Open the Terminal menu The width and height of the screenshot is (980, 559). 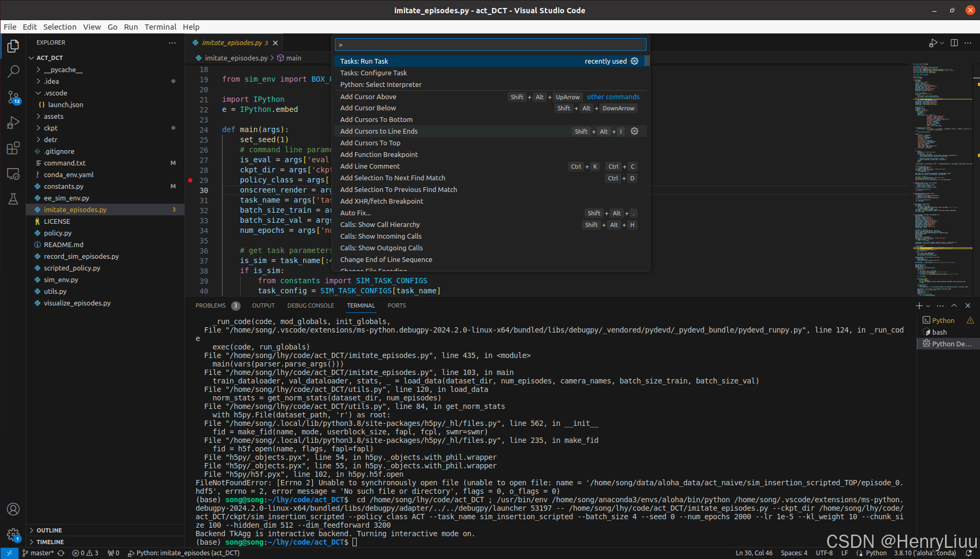(x=160, y=27)
